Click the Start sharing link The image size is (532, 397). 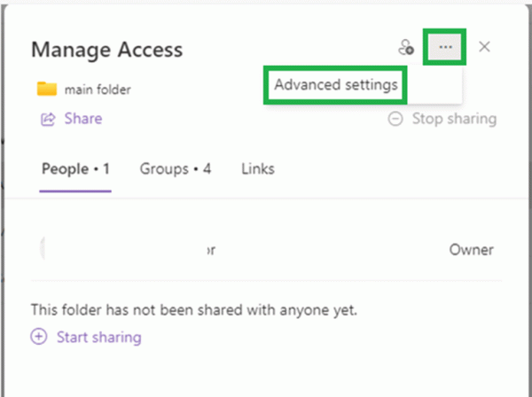(x=98, y=337)
